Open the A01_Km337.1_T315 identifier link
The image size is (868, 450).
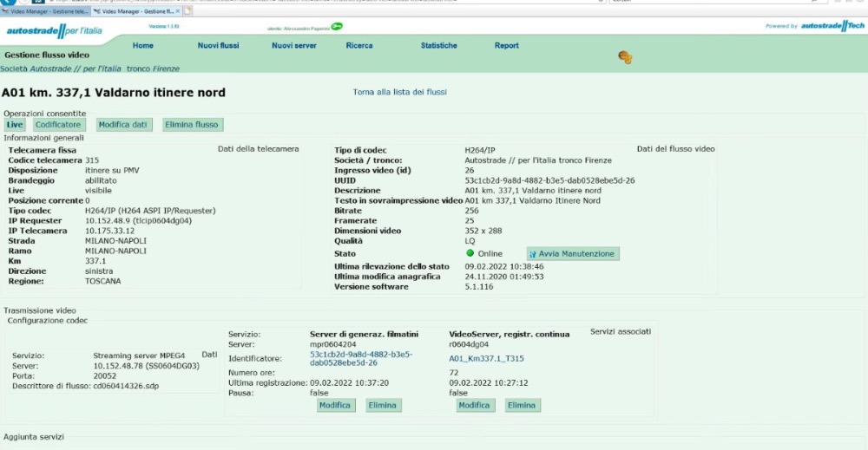(x=486, y=358)
